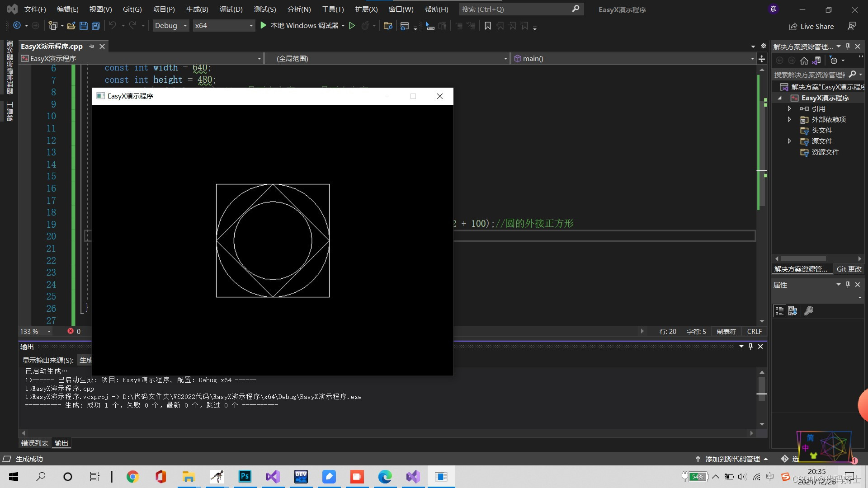868x488 pixels.
Task: Toggle categorized view in Properties panel
Action: click(x=779, y=311)
